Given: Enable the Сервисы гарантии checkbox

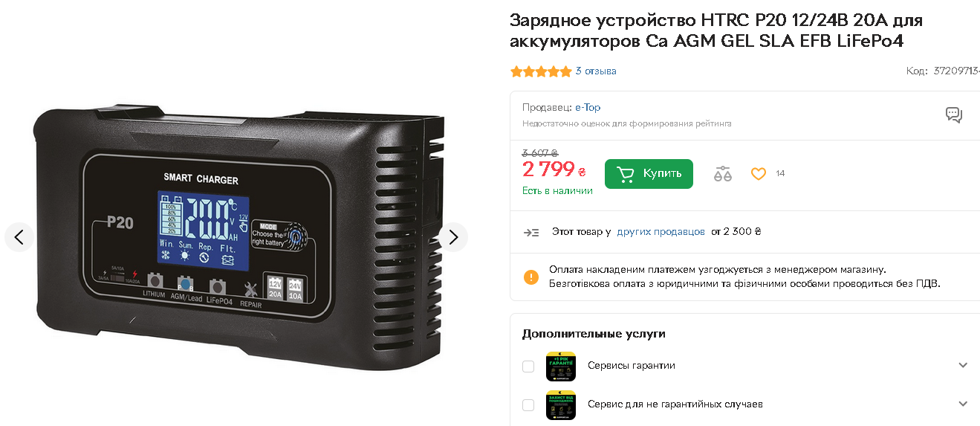Looking at the screenshot, I should point(528,366).
